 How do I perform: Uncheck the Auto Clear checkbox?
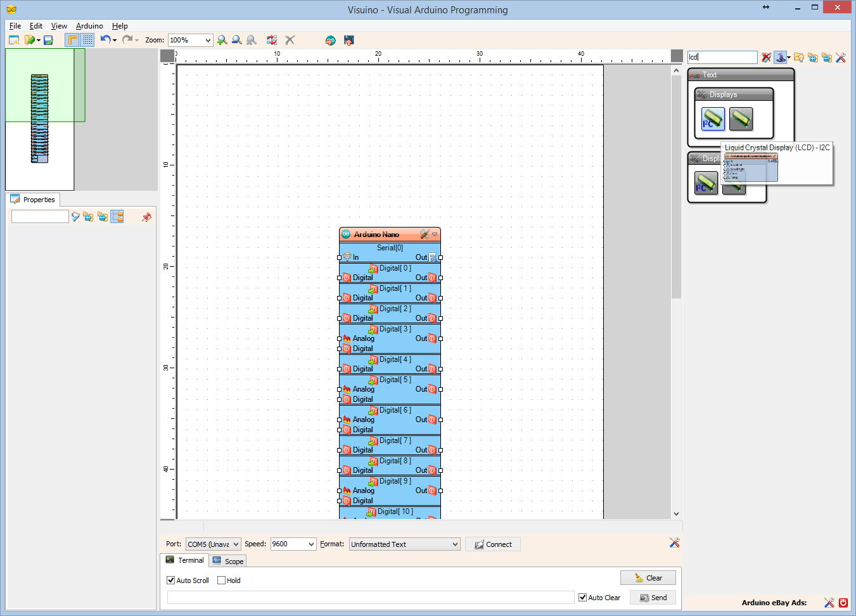pyautogui.click(x=583, y=598)
